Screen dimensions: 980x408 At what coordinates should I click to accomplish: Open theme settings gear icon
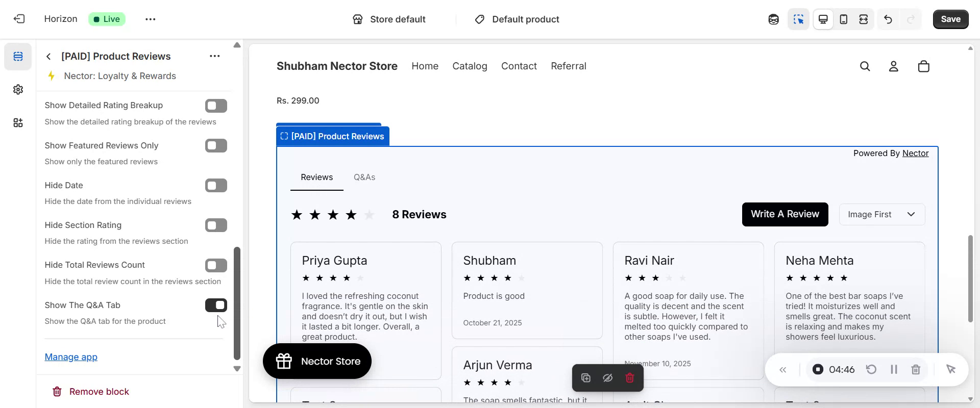pyautogui.click(x=18, y=90)
